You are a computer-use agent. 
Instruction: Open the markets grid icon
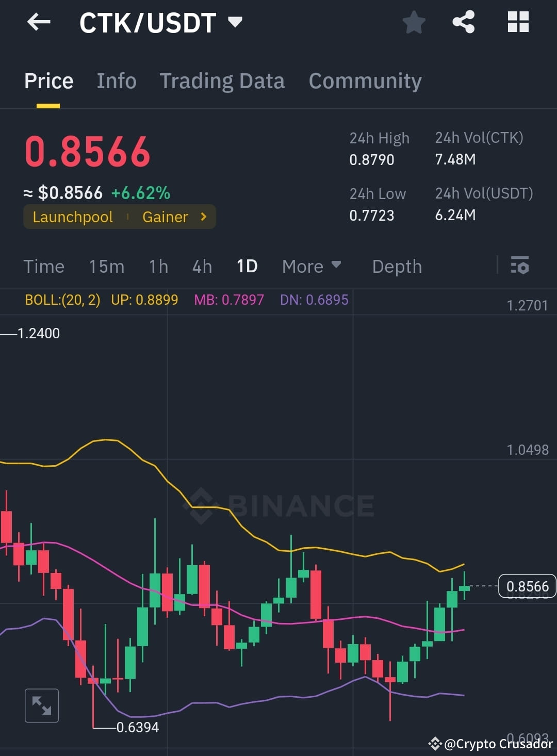518,22
